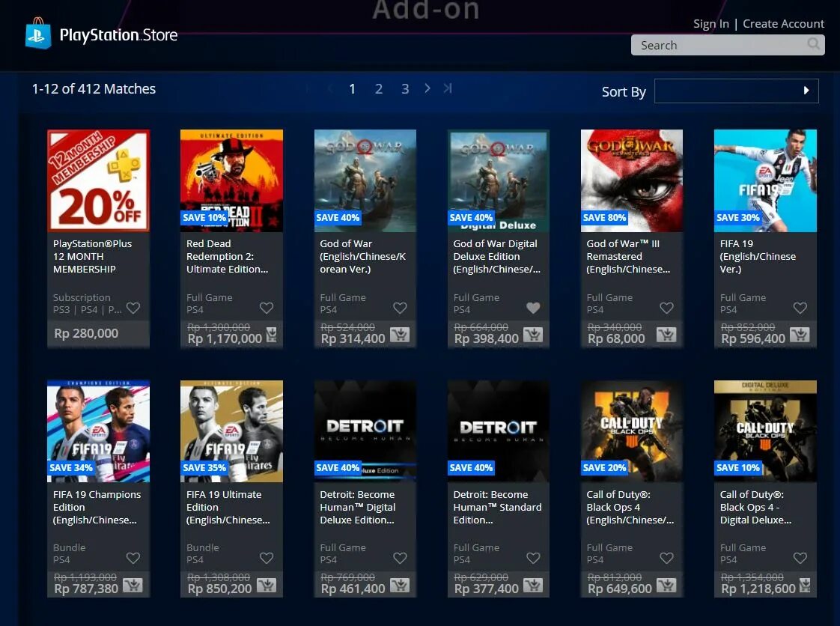Wishlist FIFA 19 Champions Edition heart
The height and width of the screenshot is (626, 840).
133,558
